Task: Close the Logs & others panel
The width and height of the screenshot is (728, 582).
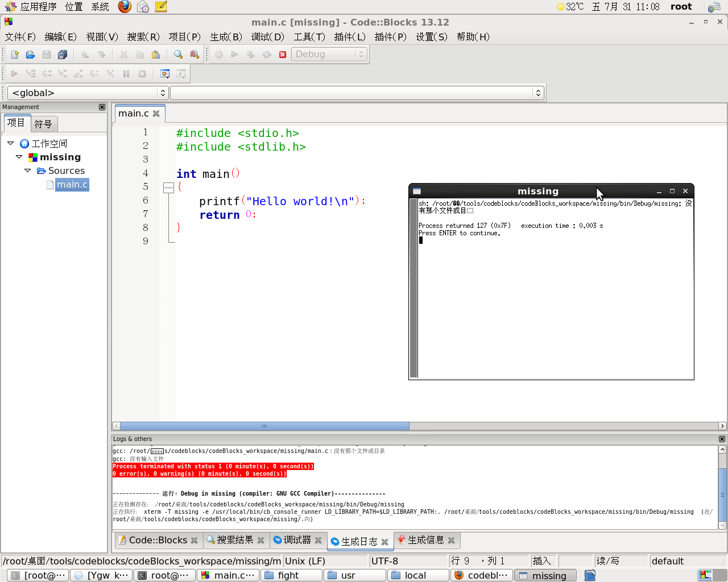Action: click(x=722, y=439)
